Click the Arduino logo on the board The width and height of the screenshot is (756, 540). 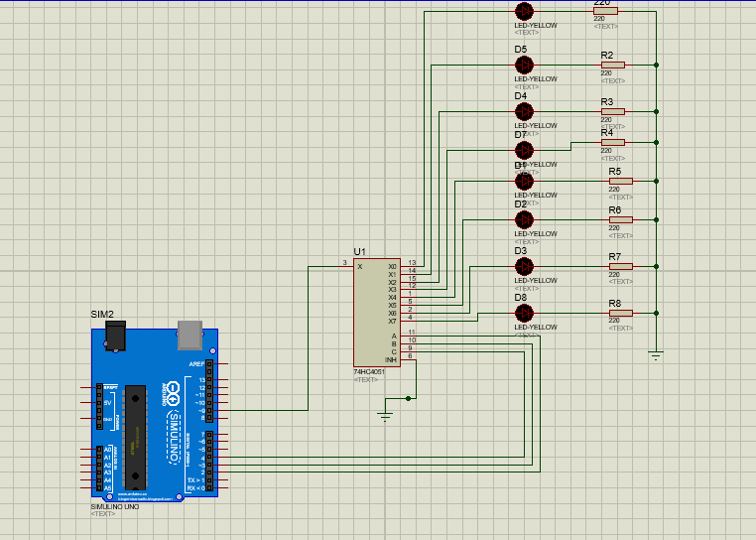pos(173,394)
